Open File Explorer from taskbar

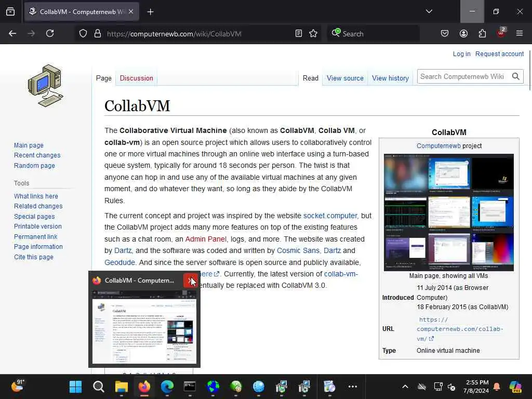121,387
